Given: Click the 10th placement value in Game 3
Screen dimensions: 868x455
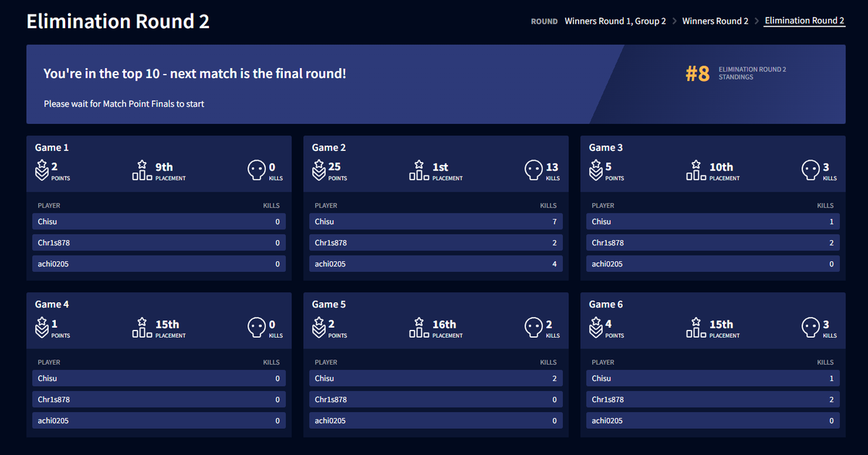Looking at the screenshot, I should [721, 167].
